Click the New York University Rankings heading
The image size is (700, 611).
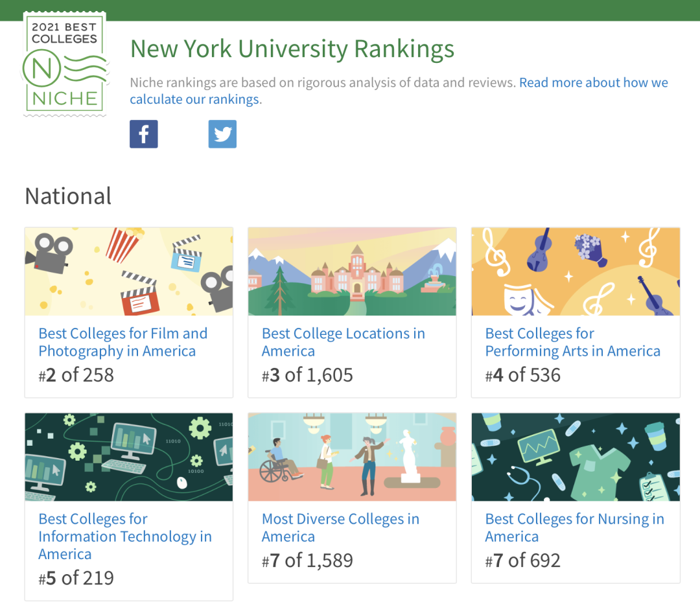point(292,49)
